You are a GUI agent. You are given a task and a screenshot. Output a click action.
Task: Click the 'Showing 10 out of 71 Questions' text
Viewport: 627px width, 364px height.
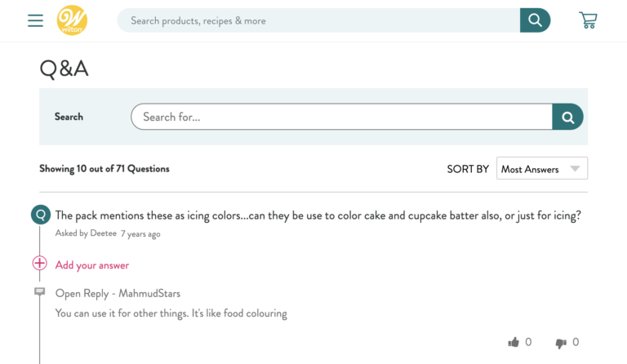coord(104,169)
